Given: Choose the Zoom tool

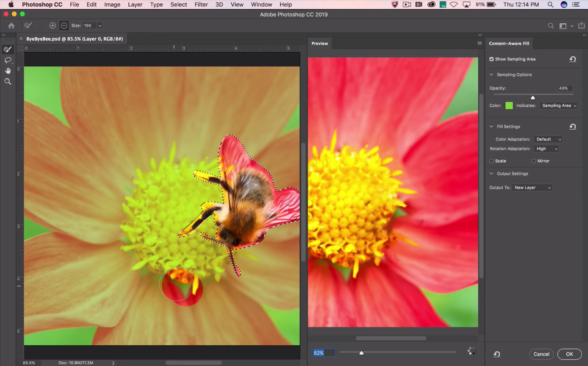Looking at the screenshot, I should click(x=8, y=81).
